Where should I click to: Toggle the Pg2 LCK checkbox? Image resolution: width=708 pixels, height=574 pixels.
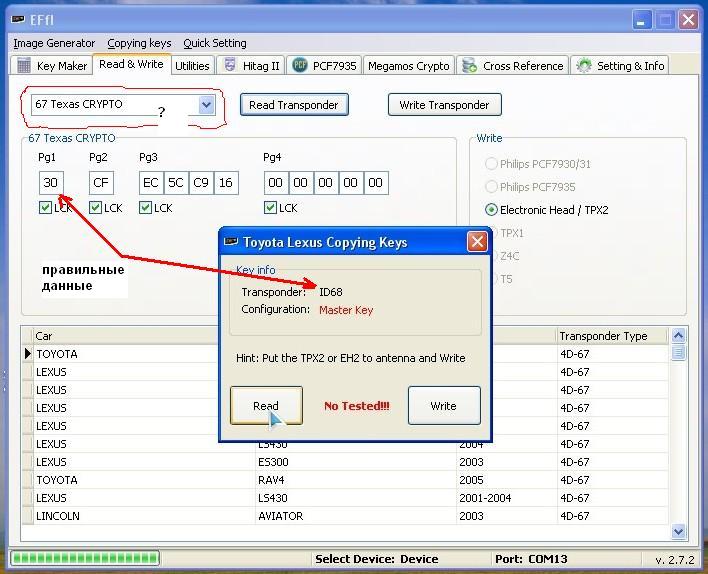[95, 208]
